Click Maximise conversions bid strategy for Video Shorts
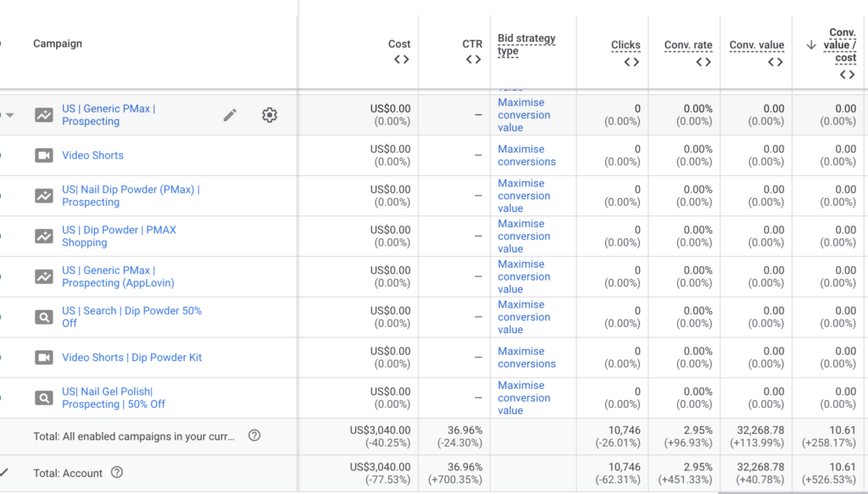Screen dimensions: 868x494 tap(526, 155)
